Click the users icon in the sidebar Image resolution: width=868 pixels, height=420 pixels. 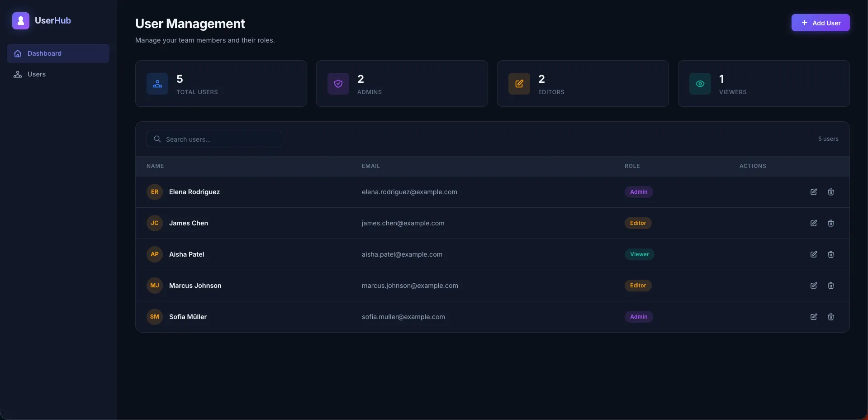[17, 74]
